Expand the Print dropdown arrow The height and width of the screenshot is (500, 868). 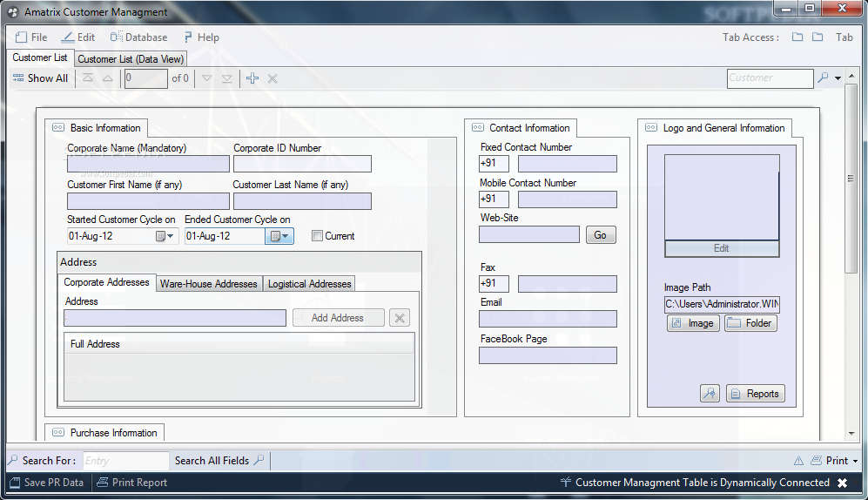click(x=855, y=461)
